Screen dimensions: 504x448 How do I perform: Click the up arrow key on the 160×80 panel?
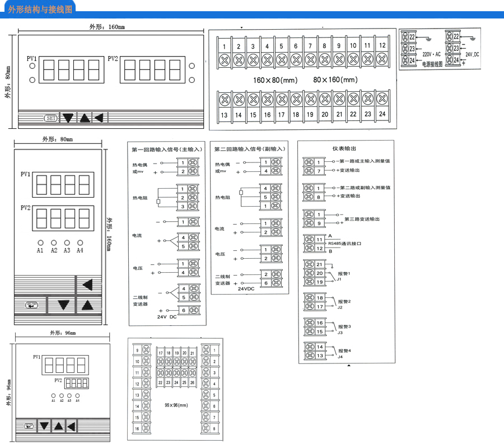coord(84,118)
